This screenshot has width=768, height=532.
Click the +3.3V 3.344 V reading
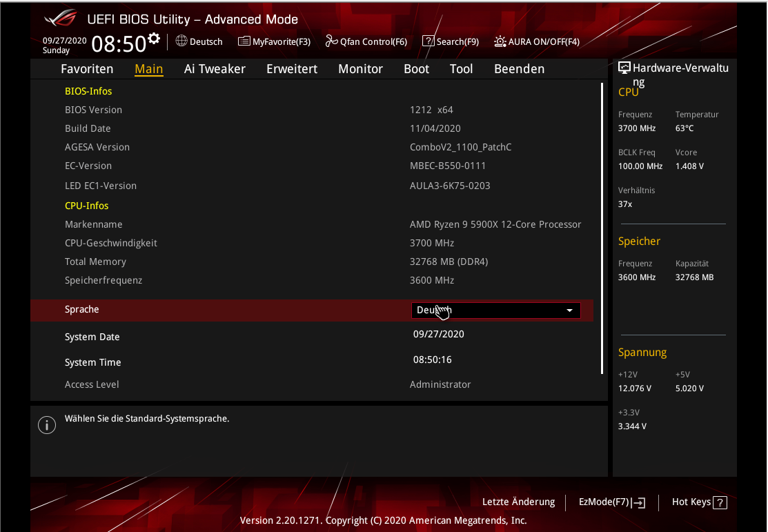(x=632, y=426)
